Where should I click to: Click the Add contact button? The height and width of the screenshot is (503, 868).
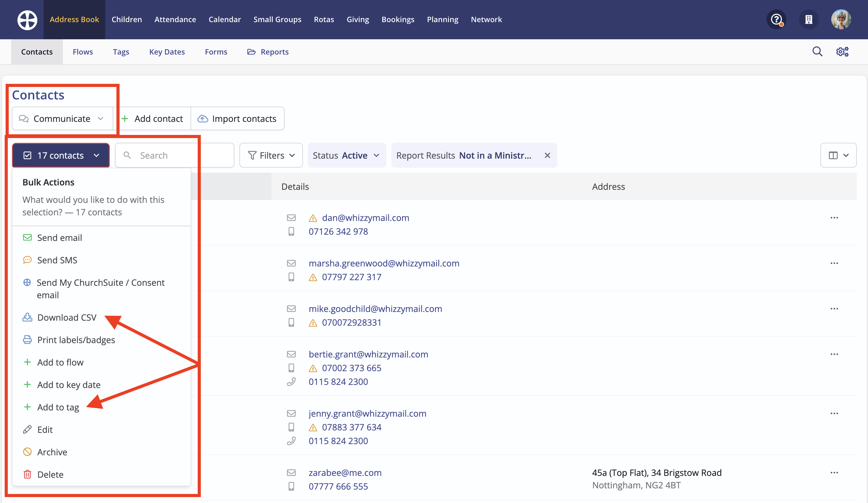click(x=152, y=119)
